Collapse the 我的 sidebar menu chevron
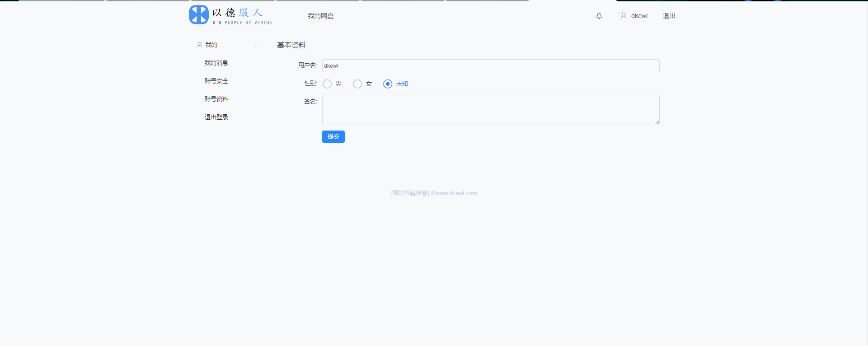The height and width of the screenshot is (346, 868). coord(255,45)
